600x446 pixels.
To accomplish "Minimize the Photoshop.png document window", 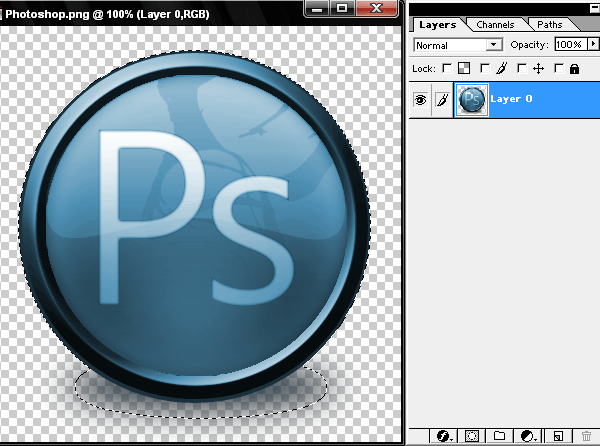I will coord(317,8).
